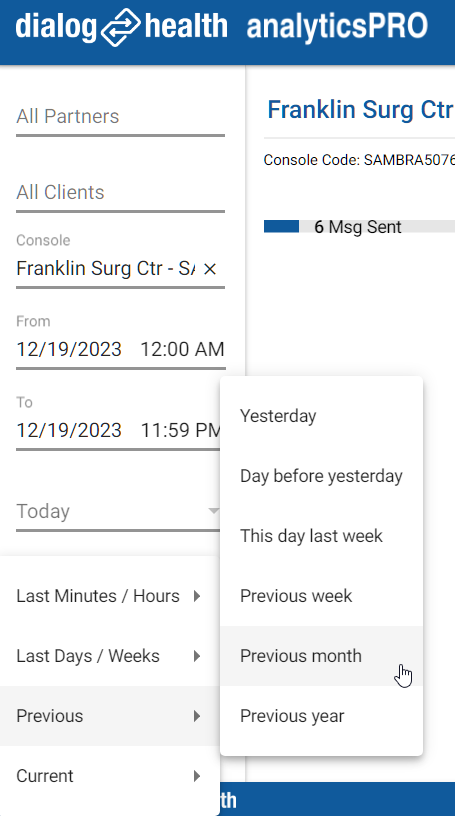The image size is (455, 816).
Task: Click the dialog health arrows logo
Action: click(x=120, y=27)
